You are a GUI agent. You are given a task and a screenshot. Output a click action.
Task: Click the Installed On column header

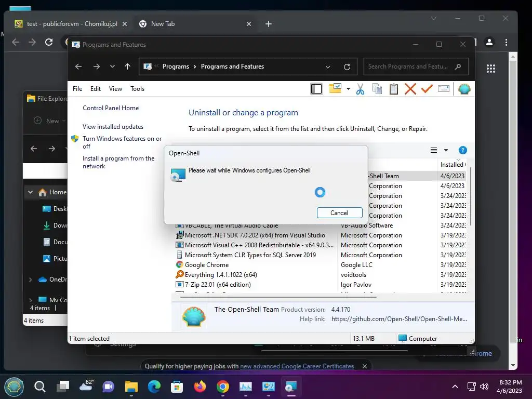coord(453,165)
